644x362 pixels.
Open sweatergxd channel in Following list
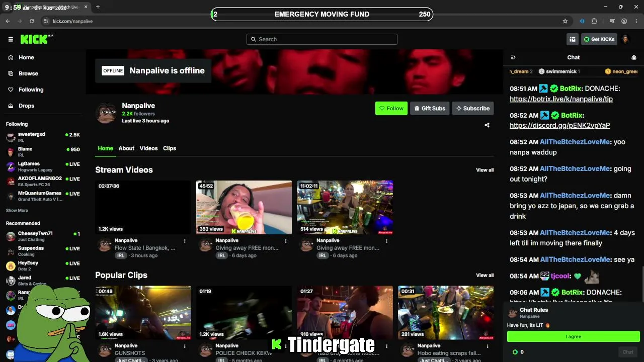43,137
